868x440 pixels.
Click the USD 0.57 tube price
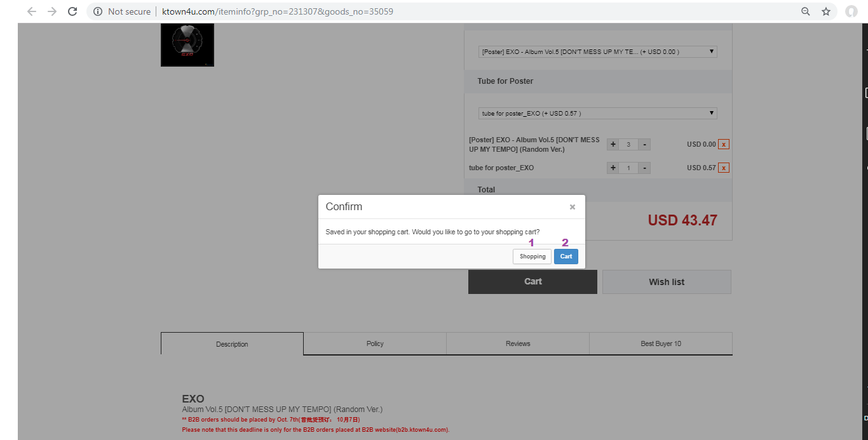701,168
